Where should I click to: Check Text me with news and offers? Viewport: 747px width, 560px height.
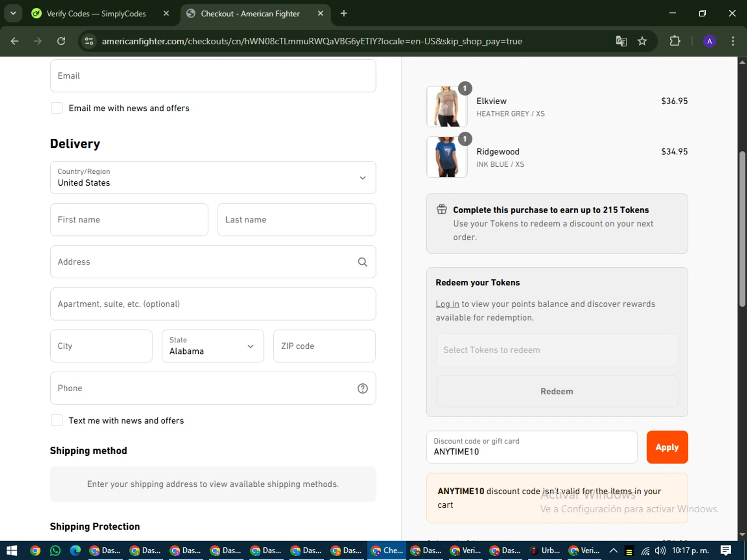point(57,421)
